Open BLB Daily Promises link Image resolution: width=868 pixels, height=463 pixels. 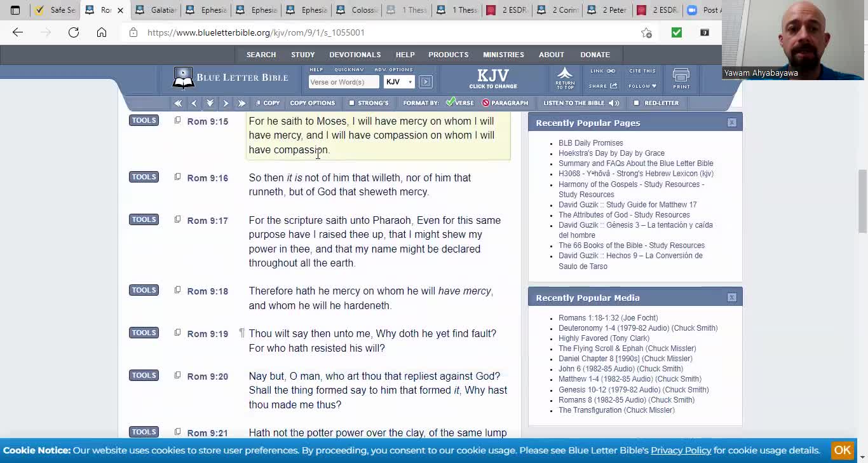590,143
